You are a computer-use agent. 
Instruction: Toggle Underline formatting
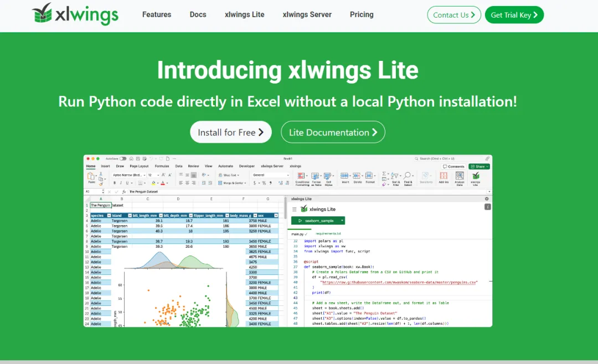[x=127, y=183]
